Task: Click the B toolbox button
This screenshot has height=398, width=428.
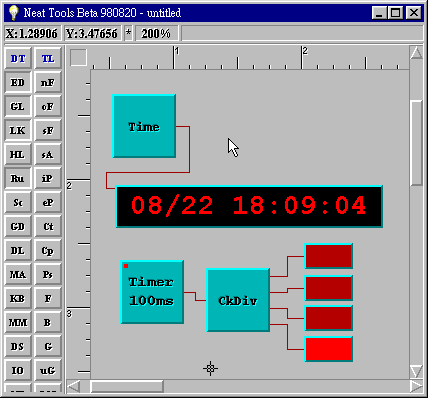Action: (x=48, y=322)
